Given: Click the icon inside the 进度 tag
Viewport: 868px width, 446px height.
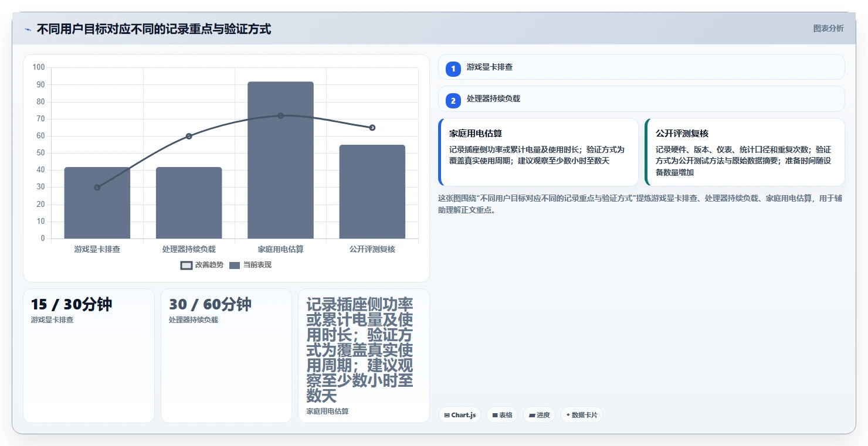Looking at the screenshot, I should click(x=532, y=415).
